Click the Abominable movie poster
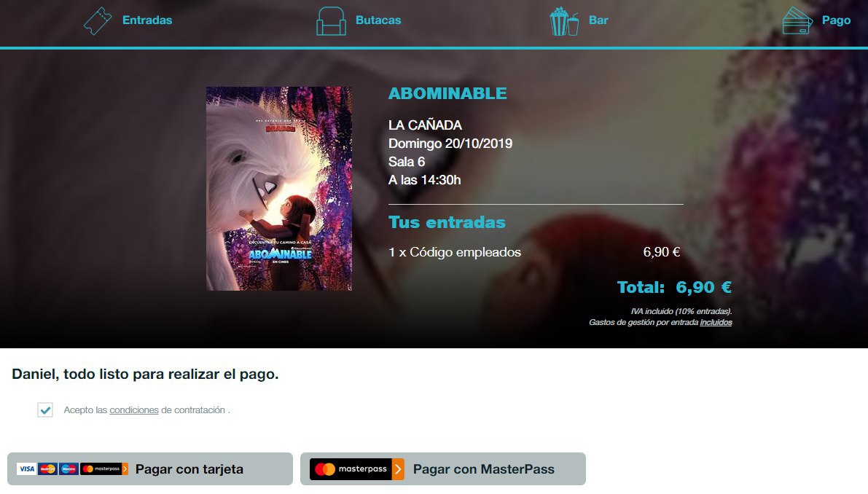The image size is (868, 494). pos(279,189)
